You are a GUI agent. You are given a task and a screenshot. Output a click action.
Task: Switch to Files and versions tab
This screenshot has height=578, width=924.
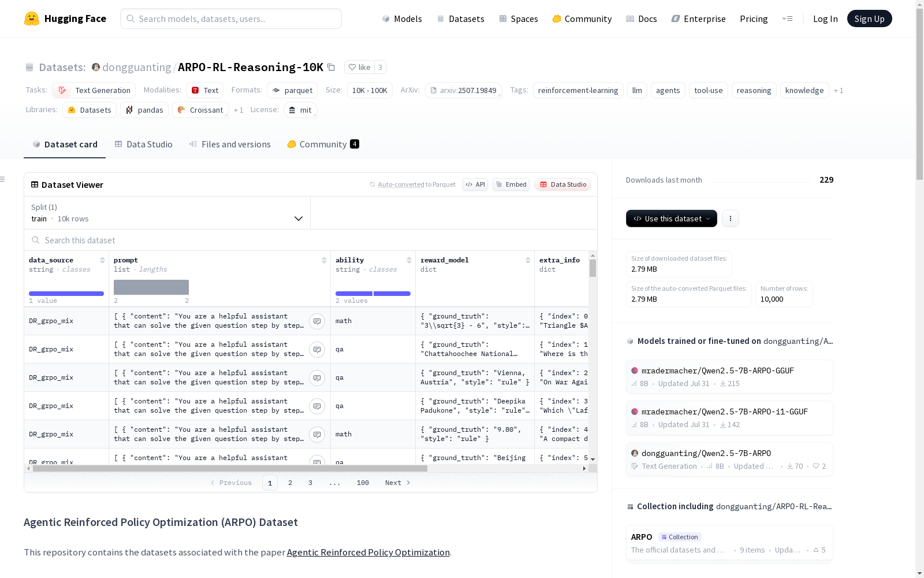click(230, 144)
